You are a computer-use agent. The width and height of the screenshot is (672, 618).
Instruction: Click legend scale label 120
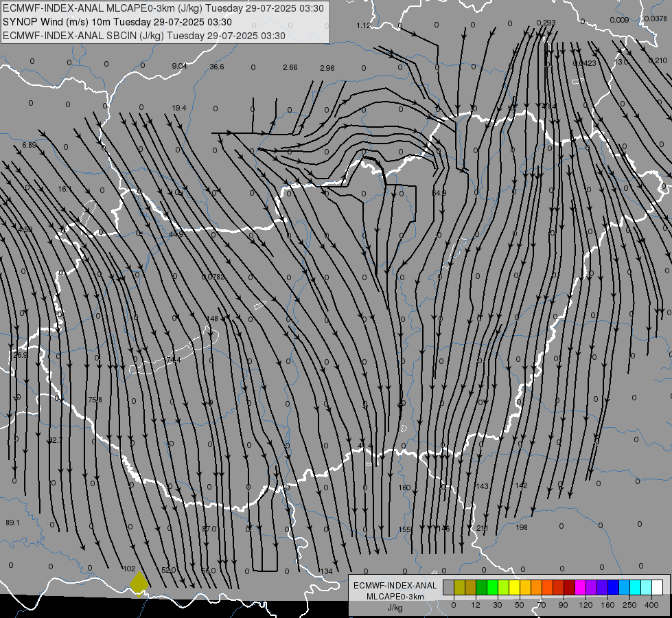click(x=586, y=605)
